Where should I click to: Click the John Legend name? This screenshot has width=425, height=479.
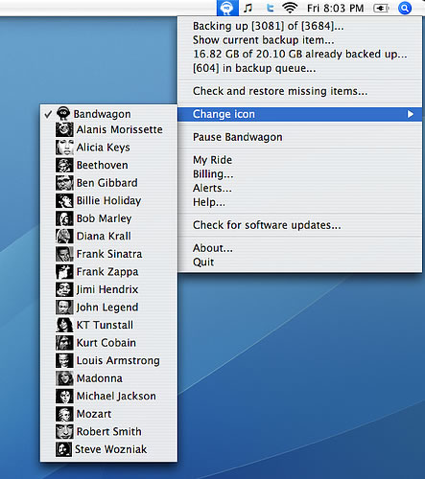pos(107,307)
